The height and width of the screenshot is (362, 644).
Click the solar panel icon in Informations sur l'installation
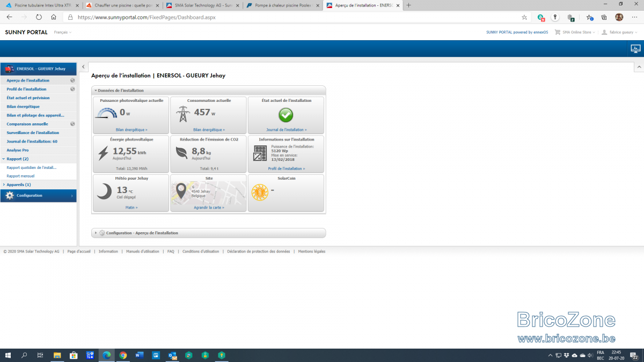click(x=260, y=153)
